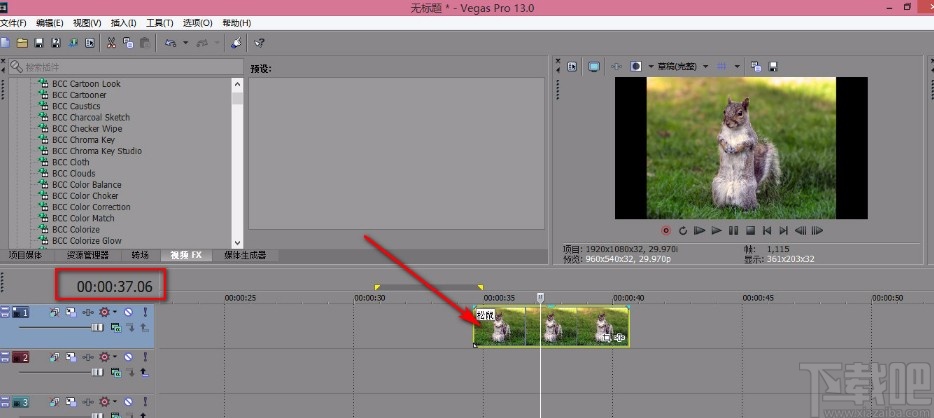Open the 插入(I) menu
The image size is (934, 418).
pyautogui.click(x=123, y=23)
